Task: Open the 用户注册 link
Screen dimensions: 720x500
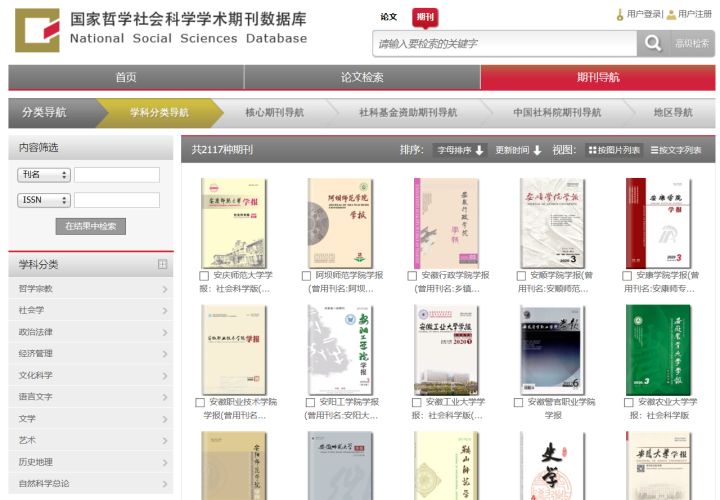Action: click(x=695, y=14)
